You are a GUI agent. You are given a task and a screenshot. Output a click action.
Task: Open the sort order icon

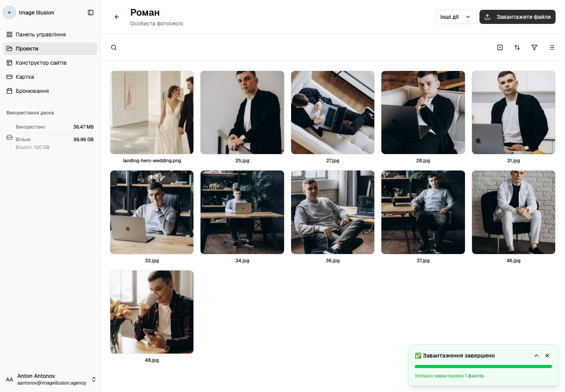[x=517, y=47]
